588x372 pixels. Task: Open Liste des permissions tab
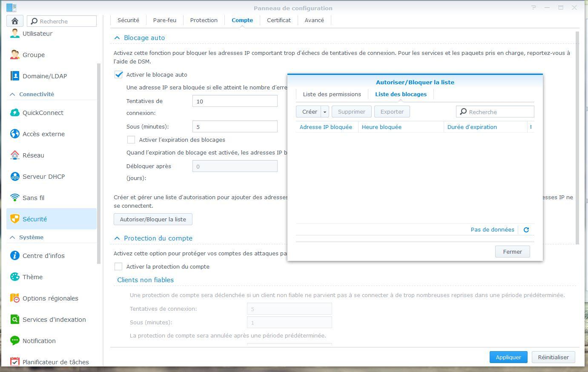[332, 94]
